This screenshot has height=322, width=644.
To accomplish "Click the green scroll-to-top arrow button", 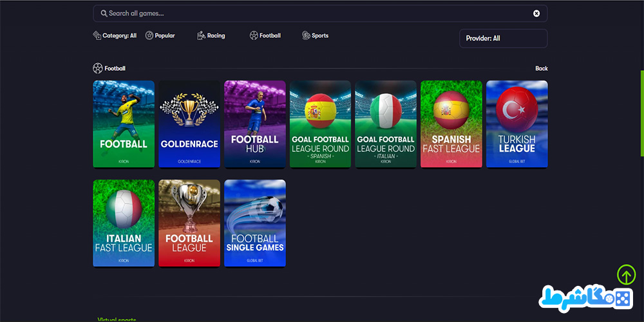I will (627, 275).
